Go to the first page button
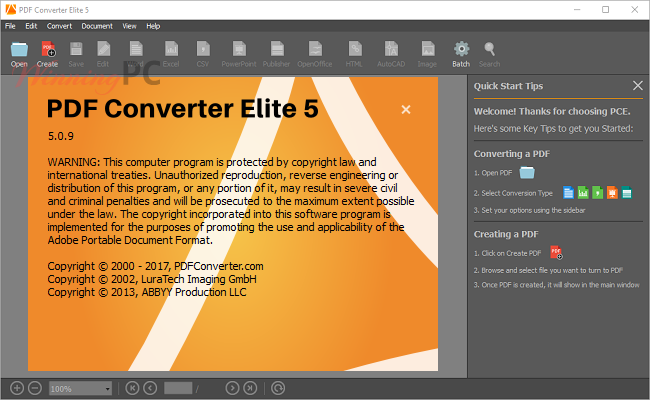 tap(132, 388)
